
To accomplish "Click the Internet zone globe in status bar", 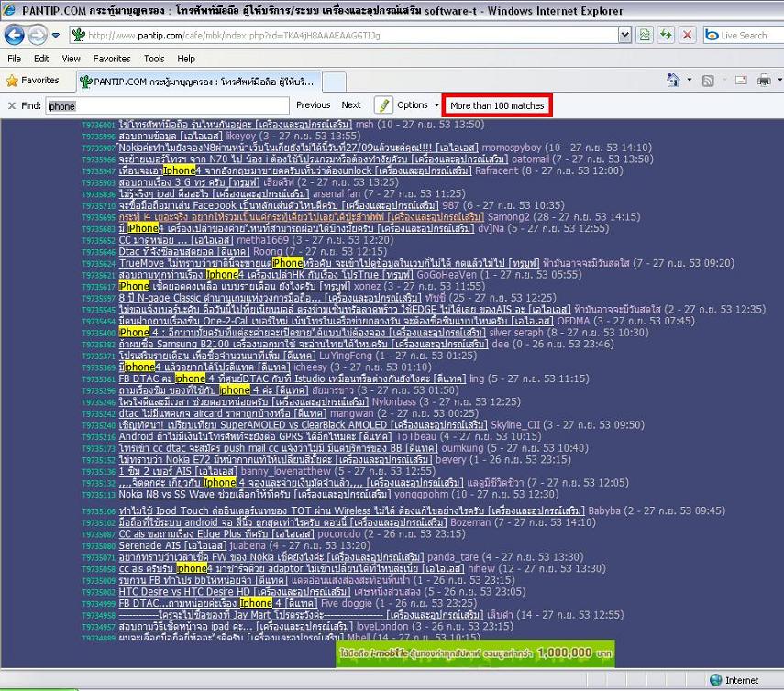I will point(715,679).
